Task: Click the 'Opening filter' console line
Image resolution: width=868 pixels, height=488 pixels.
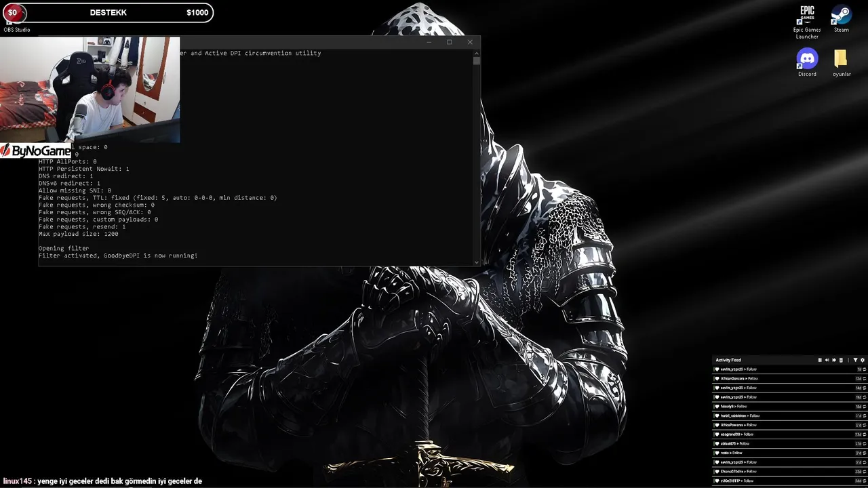Action: (64, 248)
